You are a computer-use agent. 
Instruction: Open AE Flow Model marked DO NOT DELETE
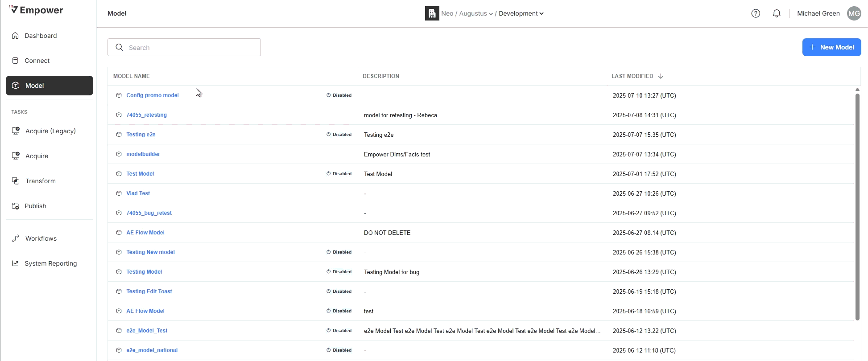point(145,233)
